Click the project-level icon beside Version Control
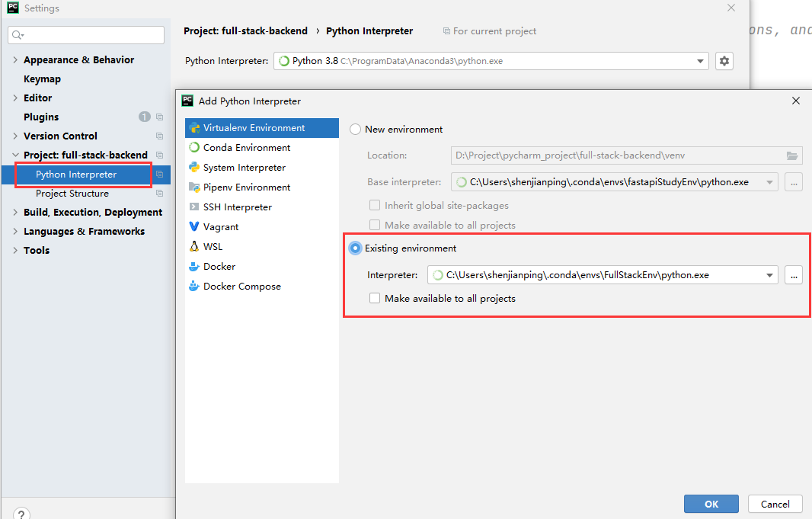Image resolution: width=812 pixels, height=519 pixels. (159, 136)
